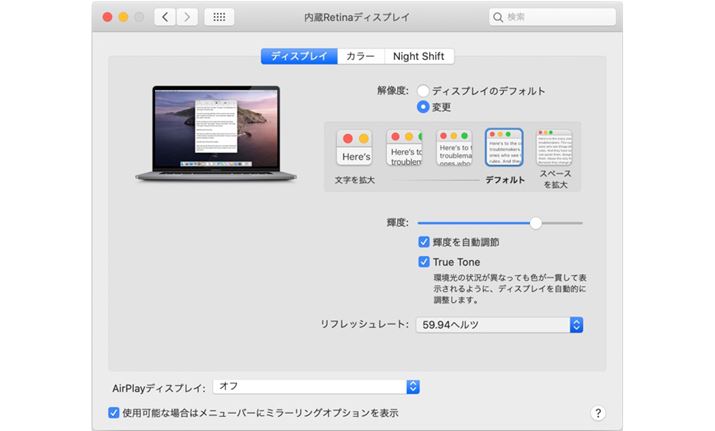Screen dimensions: 715x431
Task: Toggle mirroring options in menu bar checkbox
Action: (x=114, y=413)
